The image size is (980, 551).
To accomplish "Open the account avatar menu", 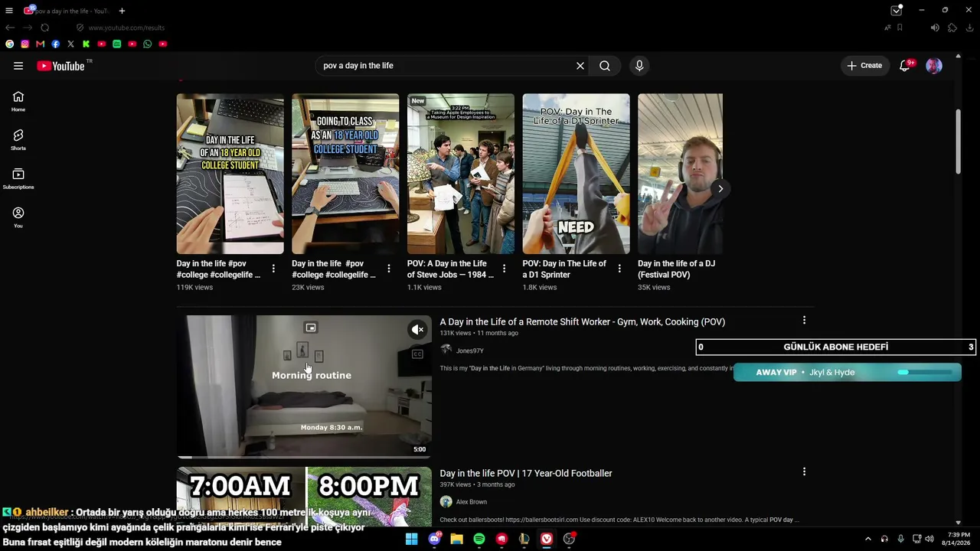I will click(934, 66).
